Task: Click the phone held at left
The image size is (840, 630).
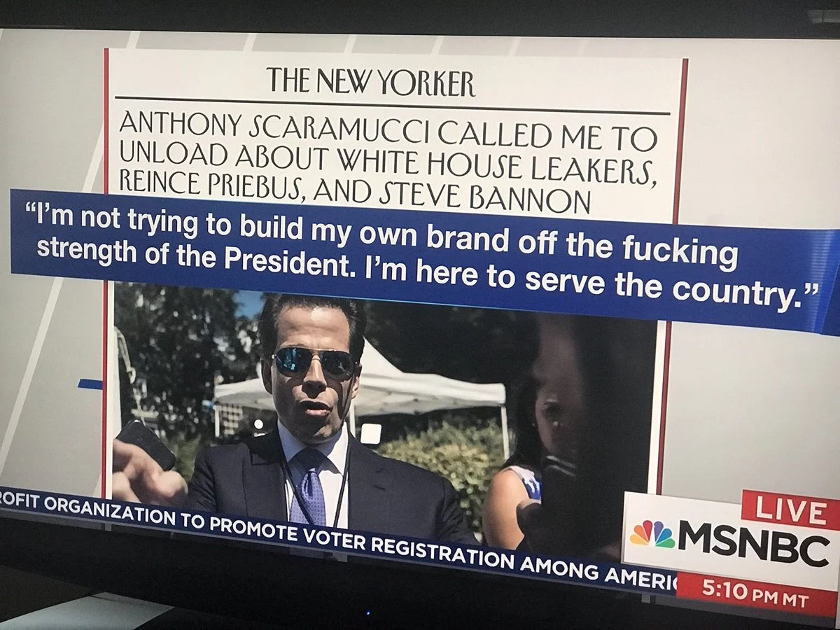Action: pos(145,443)
